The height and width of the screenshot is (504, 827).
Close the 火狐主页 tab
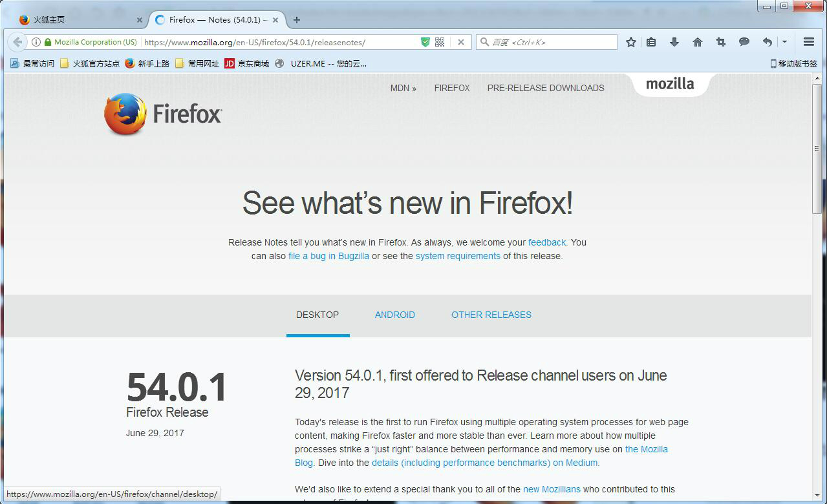(x=140, y=20)
